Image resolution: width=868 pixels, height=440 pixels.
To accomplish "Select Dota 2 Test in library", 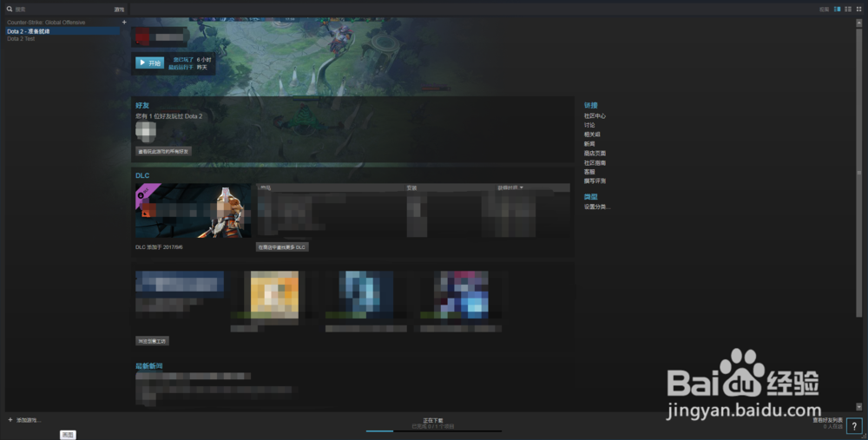I will point(21,39).
